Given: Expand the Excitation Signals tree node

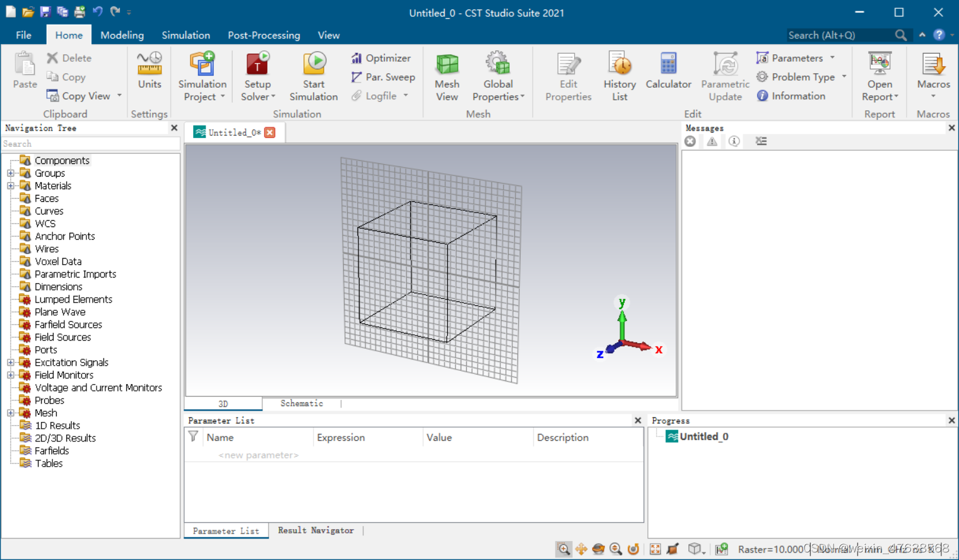Looking at the screenshot, I should pos(11,362).
